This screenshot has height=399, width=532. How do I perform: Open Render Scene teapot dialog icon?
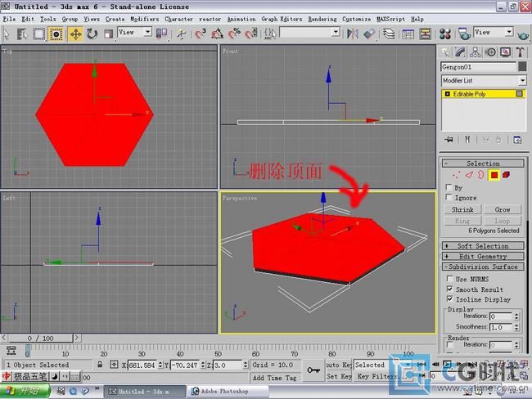pyautogui.click(x=464, y=34)
